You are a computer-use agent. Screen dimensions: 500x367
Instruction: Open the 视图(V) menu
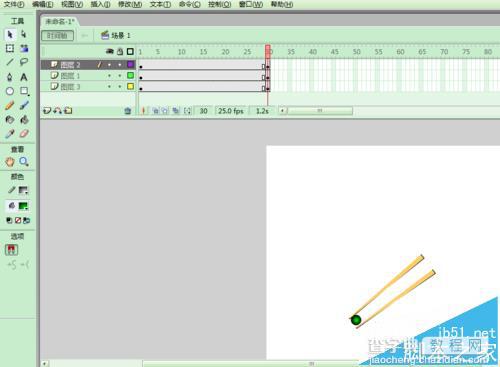coord(72,4)
